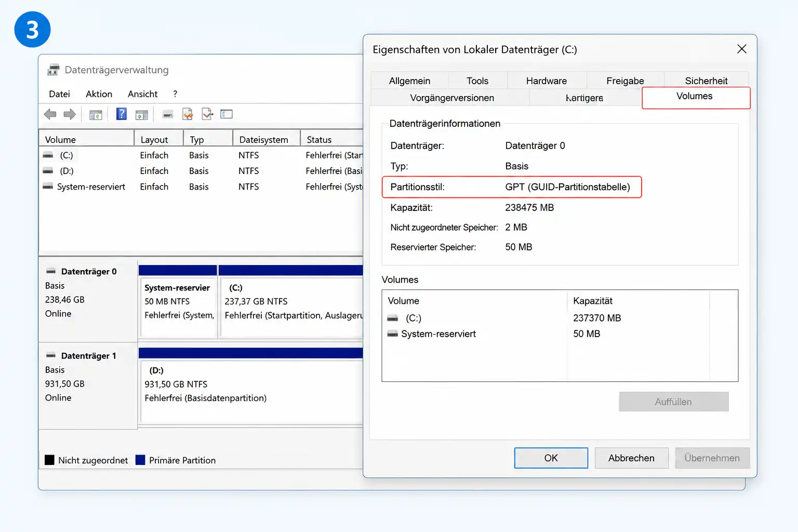Image resolution: width=798 pixels, height=532 pixels.
Task: Go forward with the right arrow toolbar icon
Action: (x=70, y=114)
